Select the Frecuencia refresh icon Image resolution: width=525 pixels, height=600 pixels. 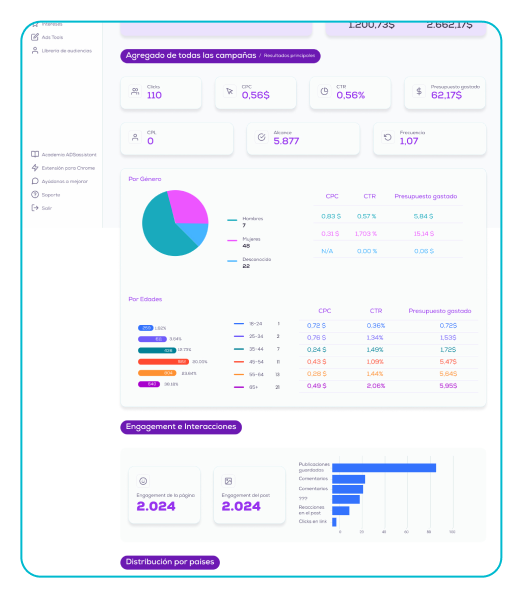click(388, 137)
